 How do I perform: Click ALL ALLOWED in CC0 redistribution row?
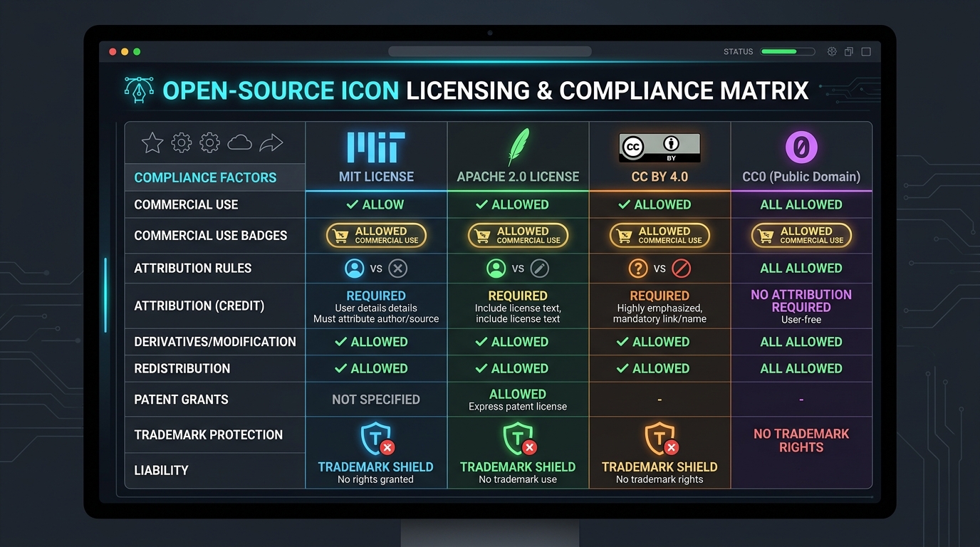tap(801, 368)
